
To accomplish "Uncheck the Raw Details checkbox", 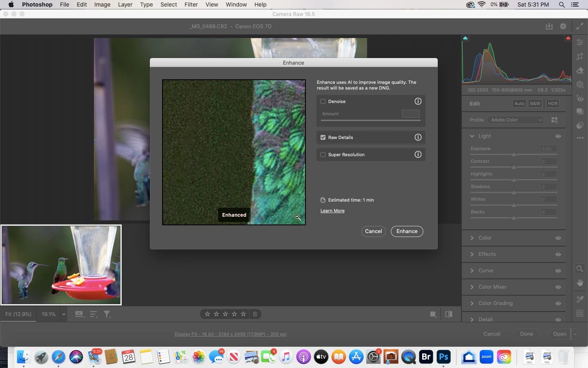I will pyautogui.click(x=323, y=137).
